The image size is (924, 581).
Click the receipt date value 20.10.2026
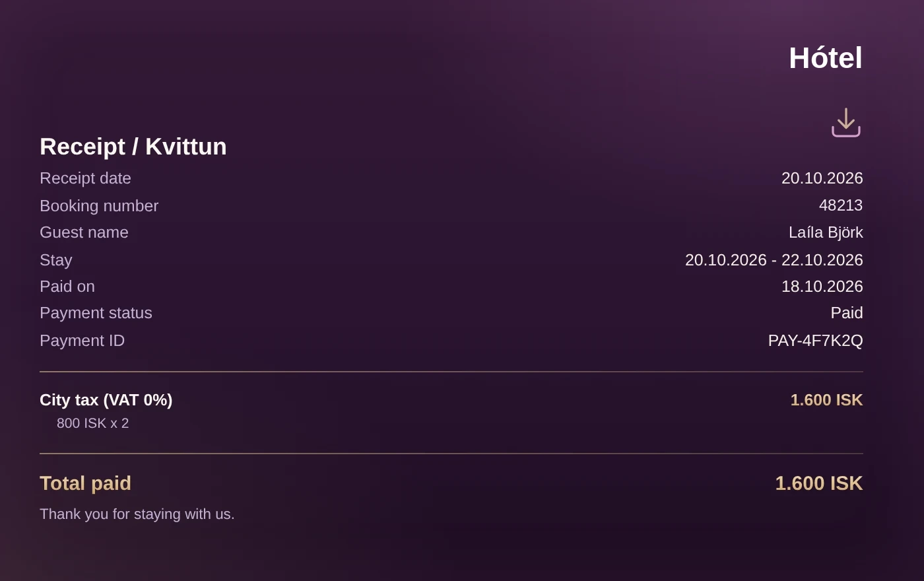pos(822,178)
